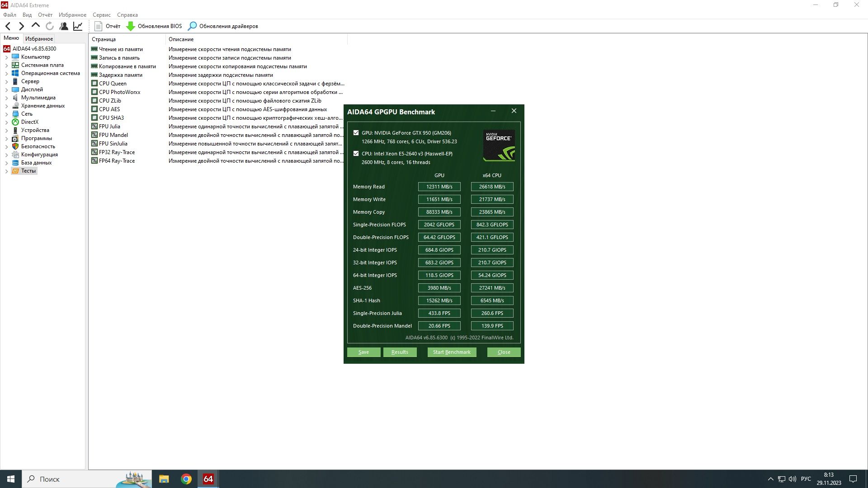Expand the Устройства tree node
The image size is (868, 488).
6,131
